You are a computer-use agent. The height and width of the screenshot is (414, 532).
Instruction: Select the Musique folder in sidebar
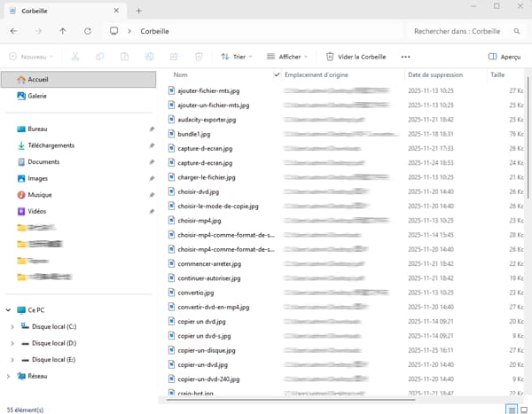(x=39, y=195)
